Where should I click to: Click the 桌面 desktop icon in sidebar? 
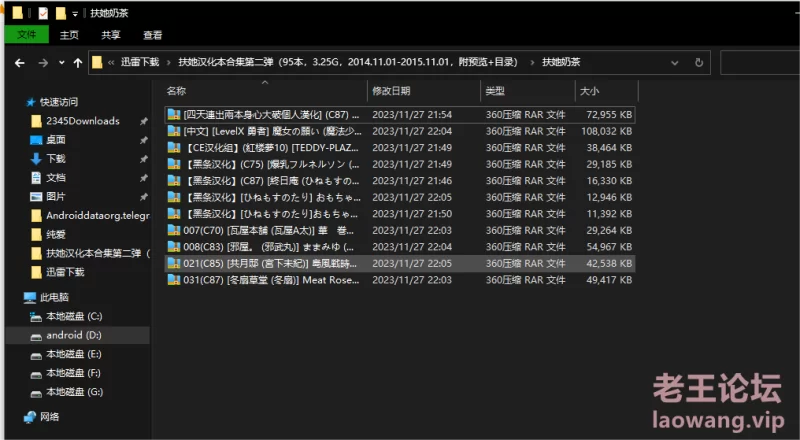coord(36,140)
